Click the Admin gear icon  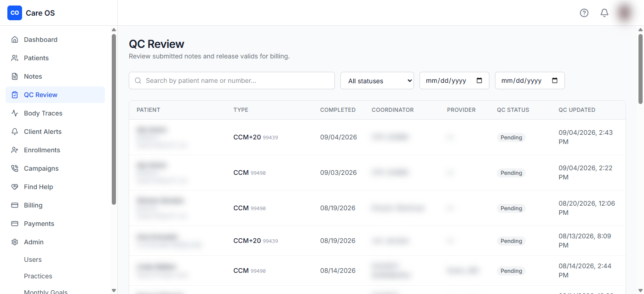point(15,242)
